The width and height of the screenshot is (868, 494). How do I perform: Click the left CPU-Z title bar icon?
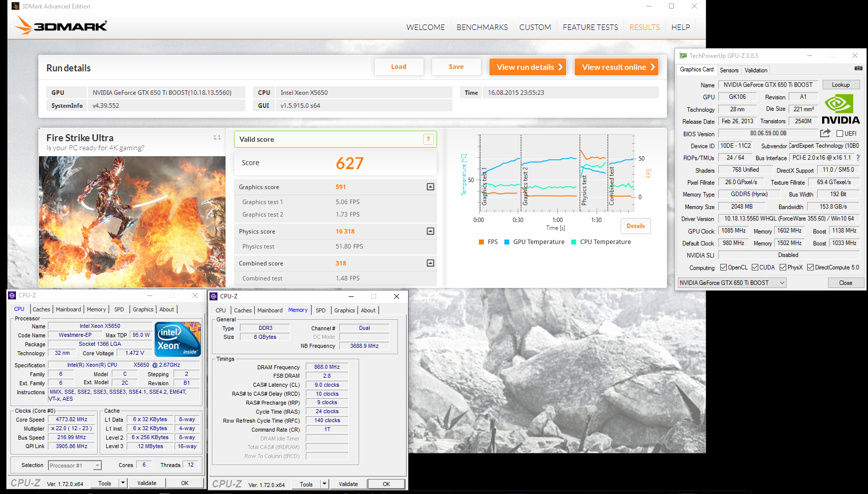(x=12, y=295)
